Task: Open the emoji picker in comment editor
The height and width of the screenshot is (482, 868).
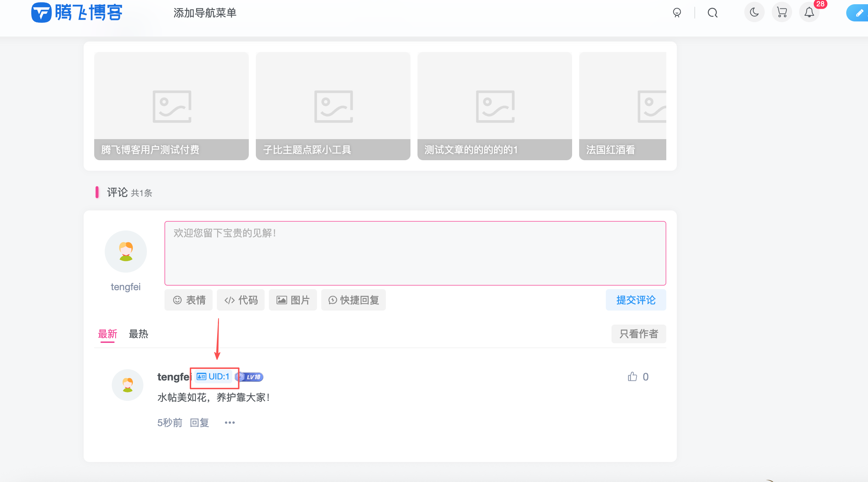Action: point(188,300)
